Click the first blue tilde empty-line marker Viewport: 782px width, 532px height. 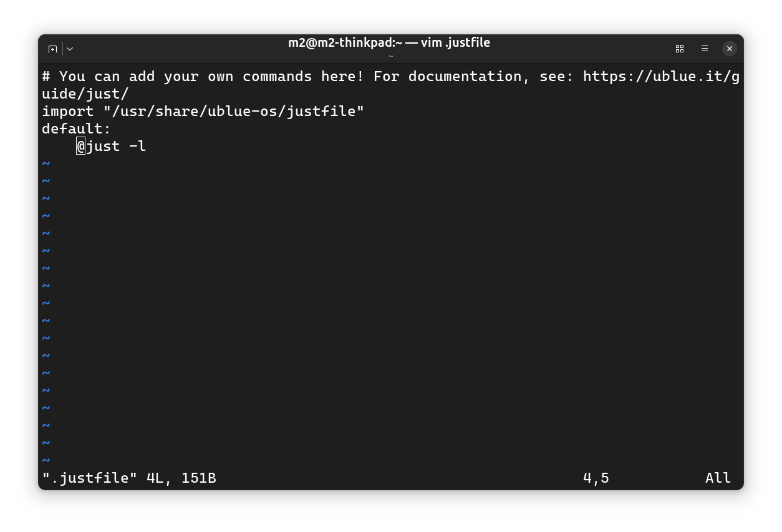point(46,164)
